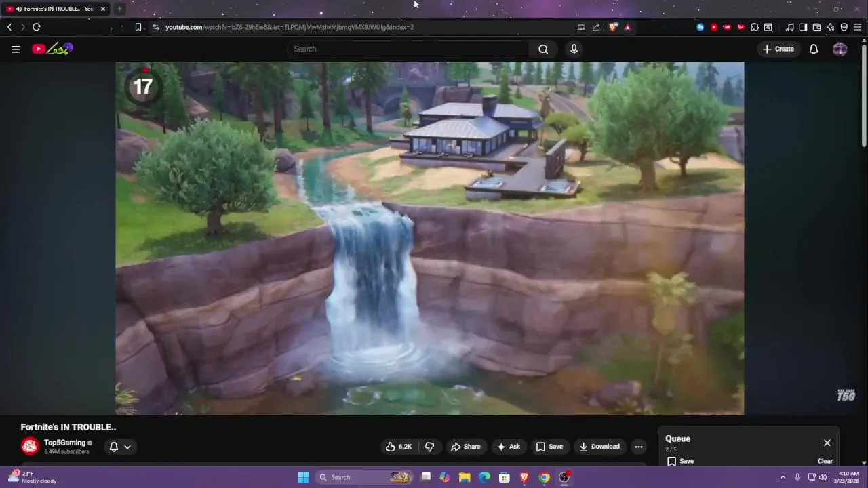Go to YouTube home via logo
The width and height of the screenshot is (868, 488).
52,49
